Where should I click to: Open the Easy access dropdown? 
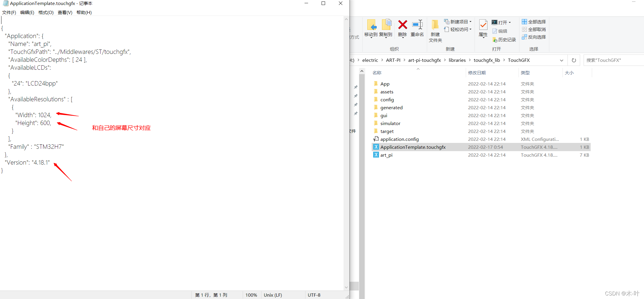click(458, 29)
